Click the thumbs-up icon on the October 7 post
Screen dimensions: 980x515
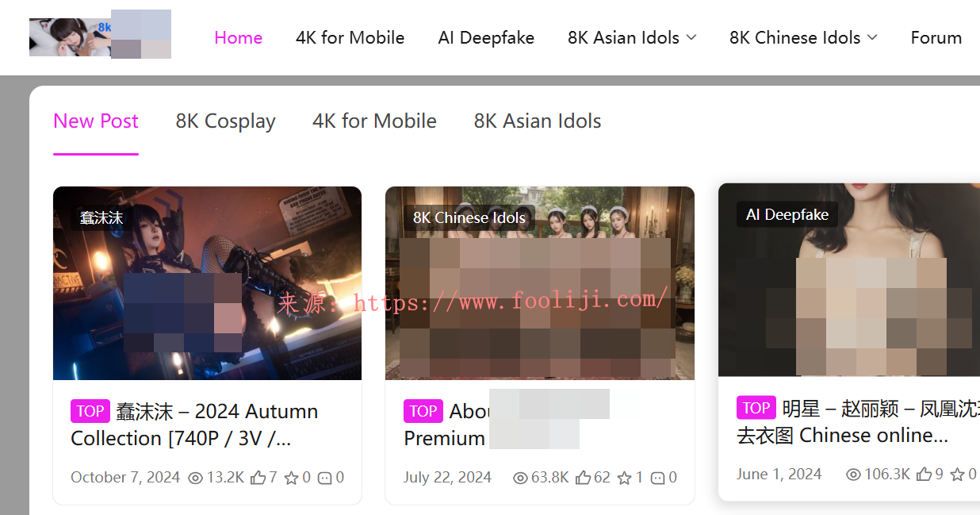click(x=258, y=478)
